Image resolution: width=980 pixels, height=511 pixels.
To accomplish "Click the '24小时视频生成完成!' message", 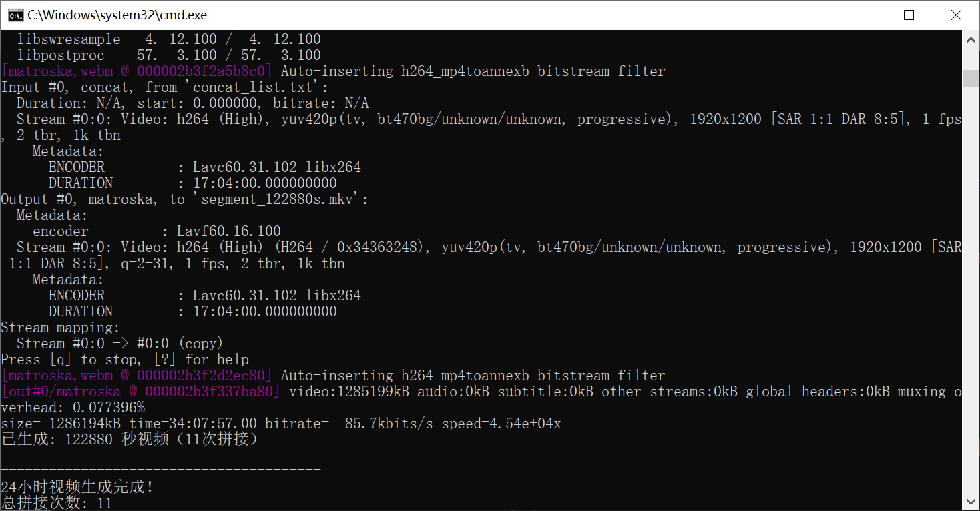I will pos(77,487).
